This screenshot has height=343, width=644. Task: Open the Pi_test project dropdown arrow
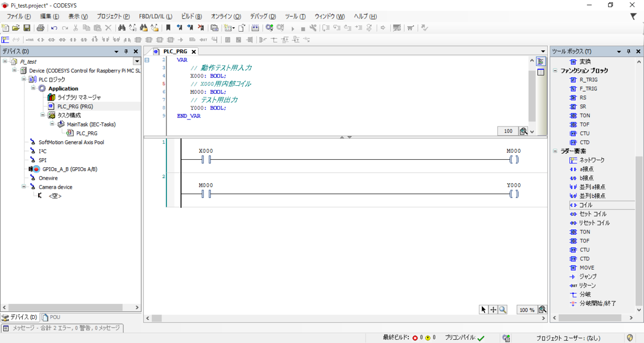click(136, 62)
